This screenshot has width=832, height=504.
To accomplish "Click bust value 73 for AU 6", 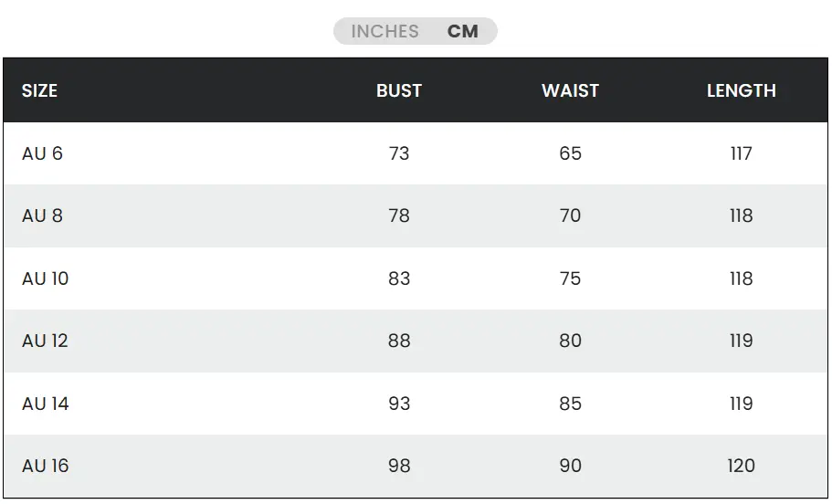I will click(x=399, y=153).
